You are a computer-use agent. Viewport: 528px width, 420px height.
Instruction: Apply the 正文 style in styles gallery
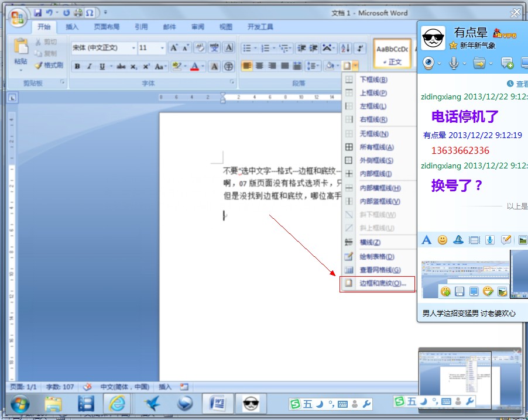[x=392, y=54]
